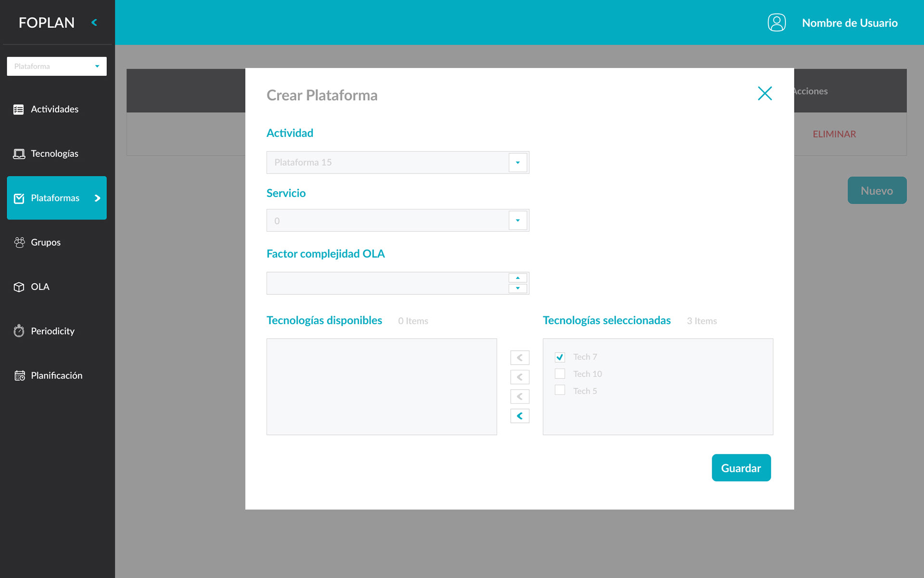The width and height of the screenshot is (924, 578).
Task: Click the highlighted teal transfer arrow button
Action: 519,416
